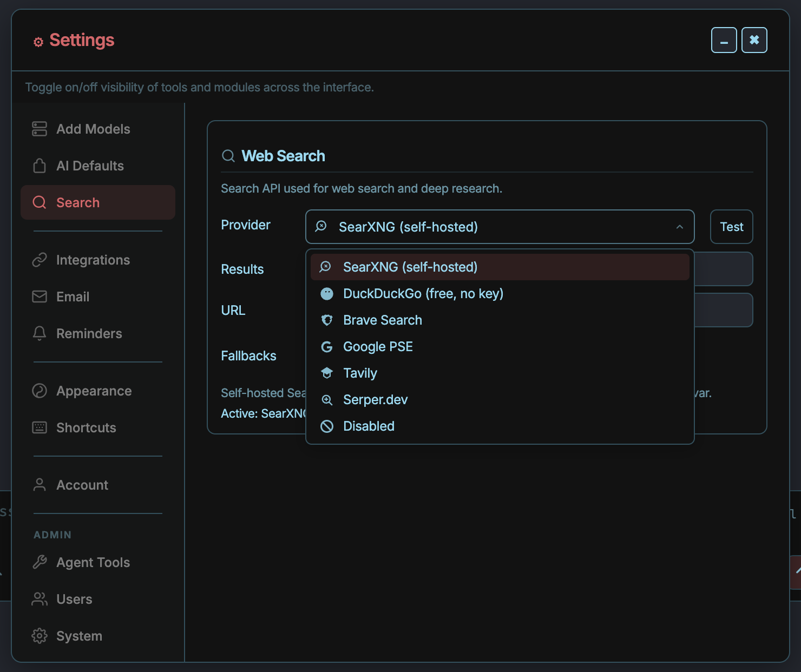Click the Settings gear icon in the header
801x672 pixels.
[x=38, y=42]
